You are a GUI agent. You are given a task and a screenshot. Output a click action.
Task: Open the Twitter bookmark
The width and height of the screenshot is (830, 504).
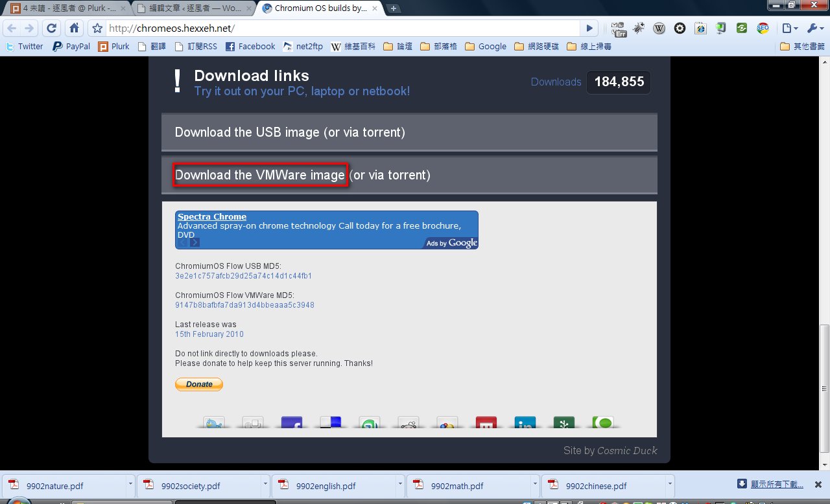click(24, 47)
